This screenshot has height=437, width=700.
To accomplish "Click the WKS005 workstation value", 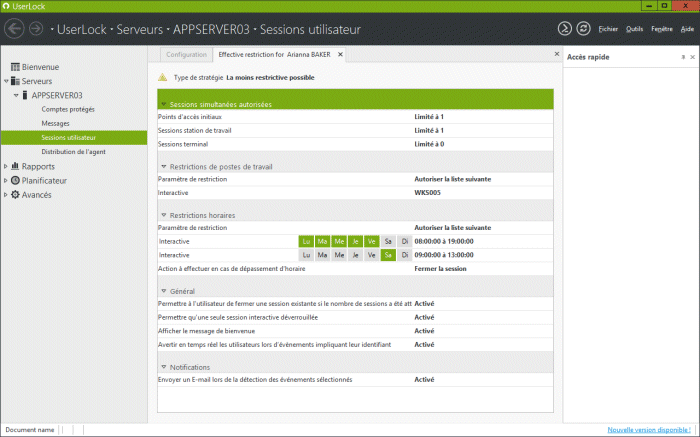I will [x=427, y=193].
